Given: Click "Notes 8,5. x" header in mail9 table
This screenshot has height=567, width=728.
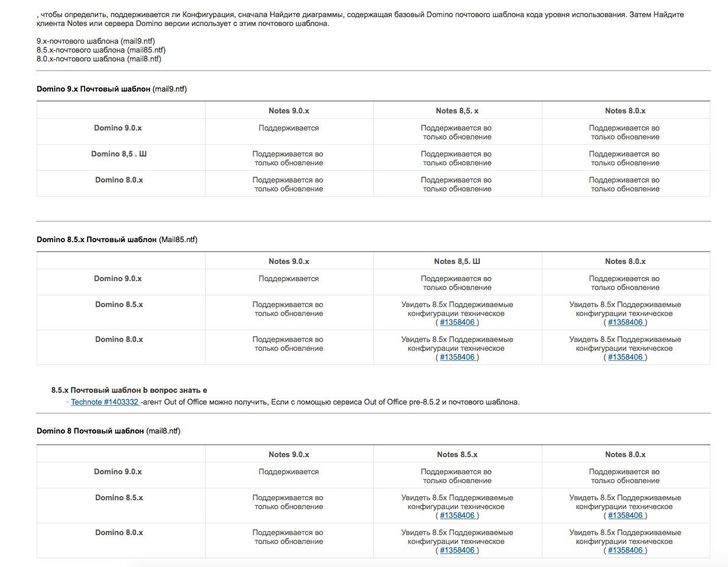Looking at the screenshot, I should click(x=457, y=111).
